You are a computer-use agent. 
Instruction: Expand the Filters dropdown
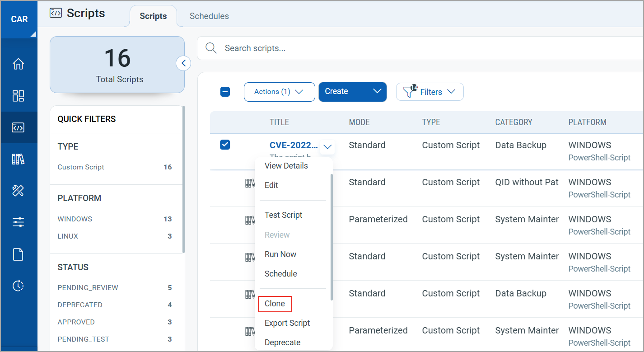429,92
